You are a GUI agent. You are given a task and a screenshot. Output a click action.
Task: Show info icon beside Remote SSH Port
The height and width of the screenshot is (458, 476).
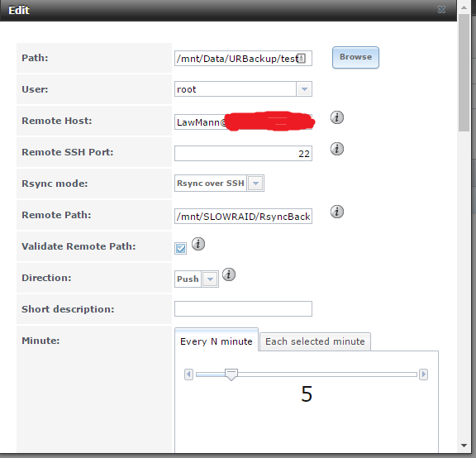click(337, 149)
